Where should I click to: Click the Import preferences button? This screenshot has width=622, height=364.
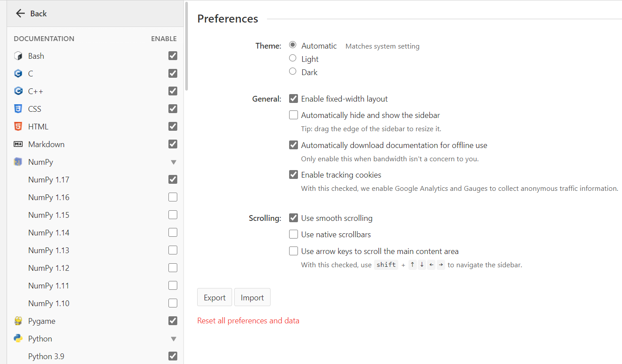(x=252, y=298)
